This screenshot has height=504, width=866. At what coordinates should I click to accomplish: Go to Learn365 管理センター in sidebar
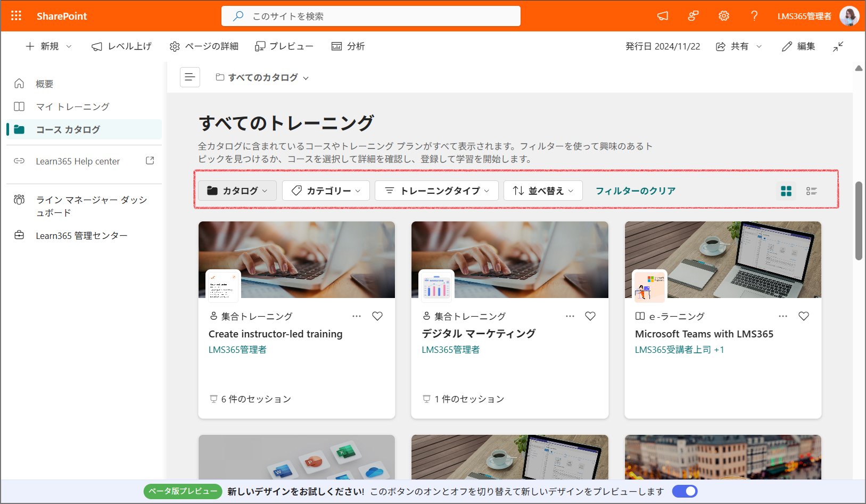point(81,236)
